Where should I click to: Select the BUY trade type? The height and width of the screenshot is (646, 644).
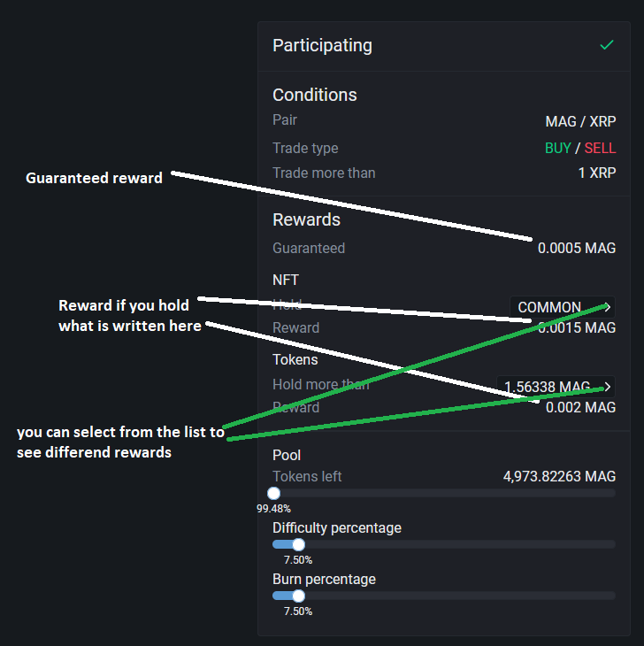[557, 148]
